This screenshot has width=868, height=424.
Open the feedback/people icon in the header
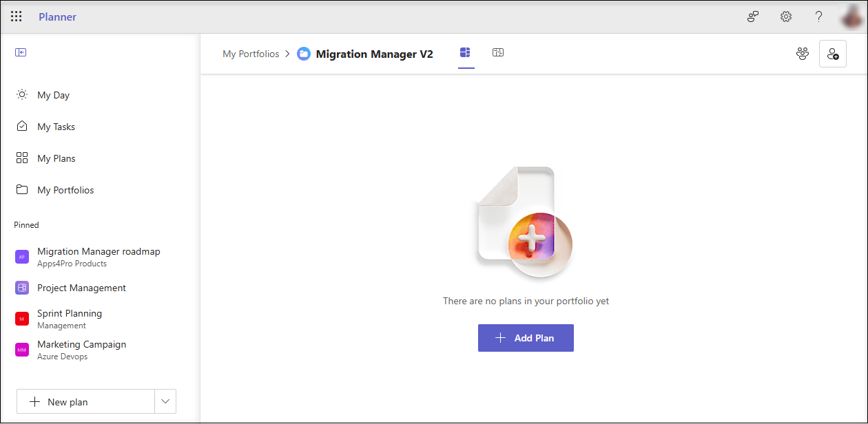[x=753, y=17]
